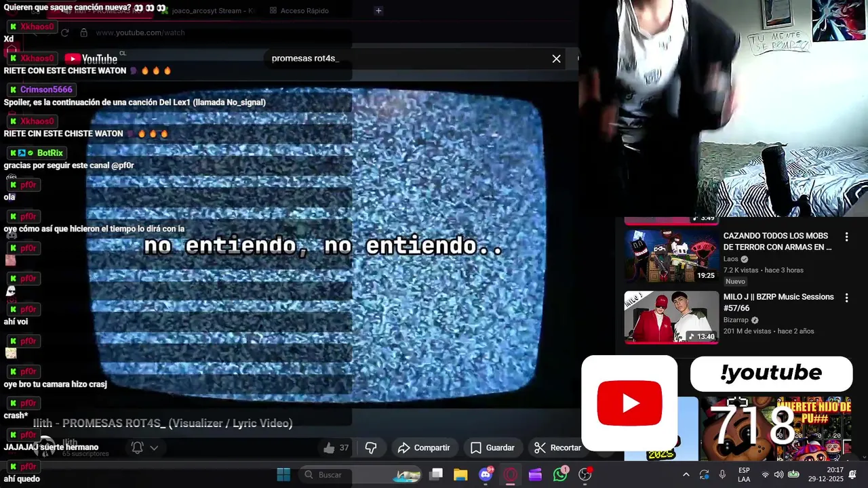Switch to Acceso Rápido tab
868x488 pixels.
point(299,11)
